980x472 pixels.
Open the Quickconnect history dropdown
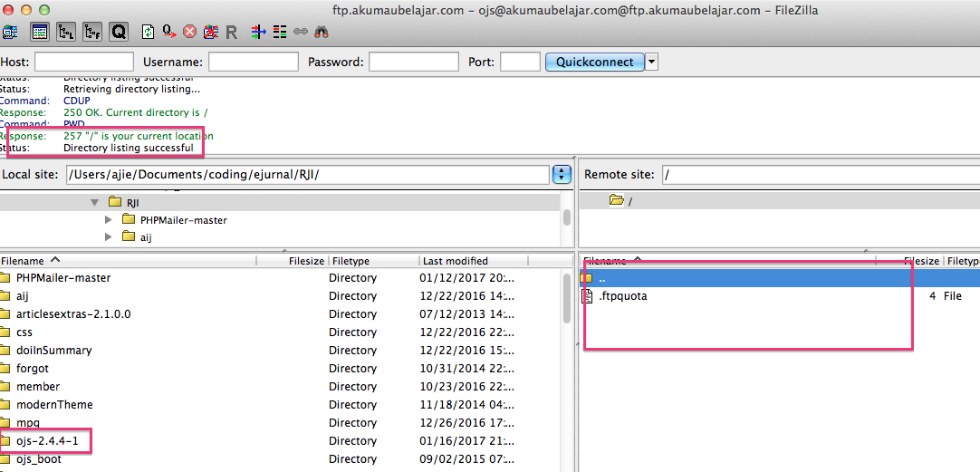click(651, 62)
